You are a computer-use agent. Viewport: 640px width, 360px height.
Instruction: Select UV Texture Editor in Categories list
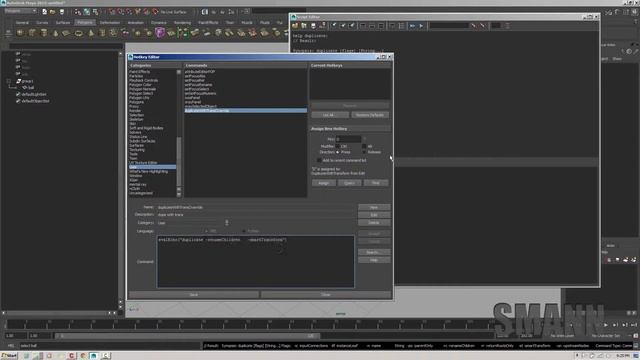click(143, 162)
